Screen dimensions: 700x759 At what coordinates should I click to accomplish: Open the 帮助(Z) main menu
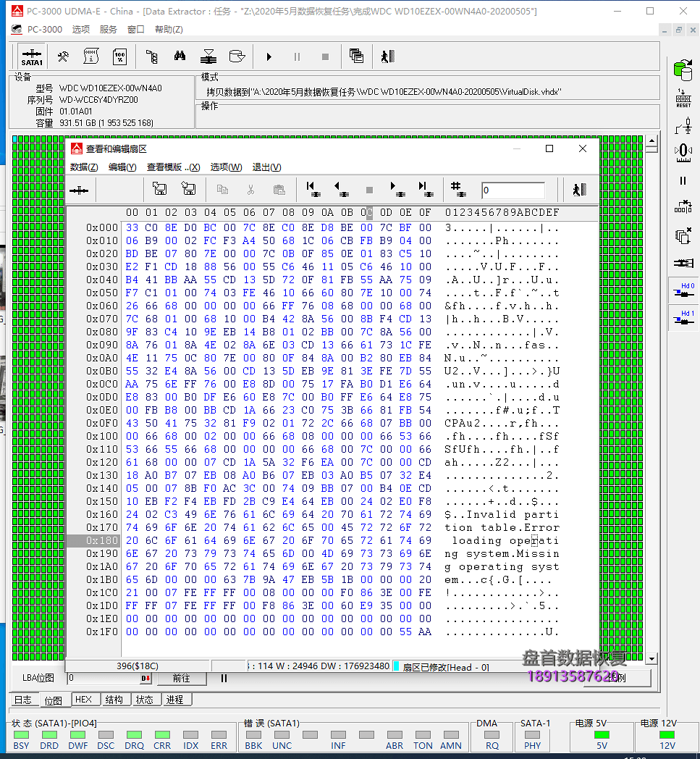169,30
